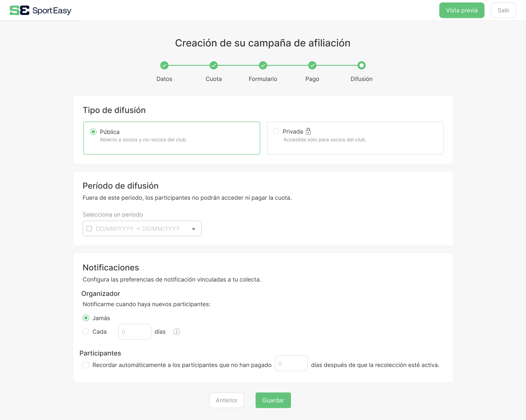Click the Difusión active step circle
The width and height of the screenshot is (526, 420).
pos(361,65)
